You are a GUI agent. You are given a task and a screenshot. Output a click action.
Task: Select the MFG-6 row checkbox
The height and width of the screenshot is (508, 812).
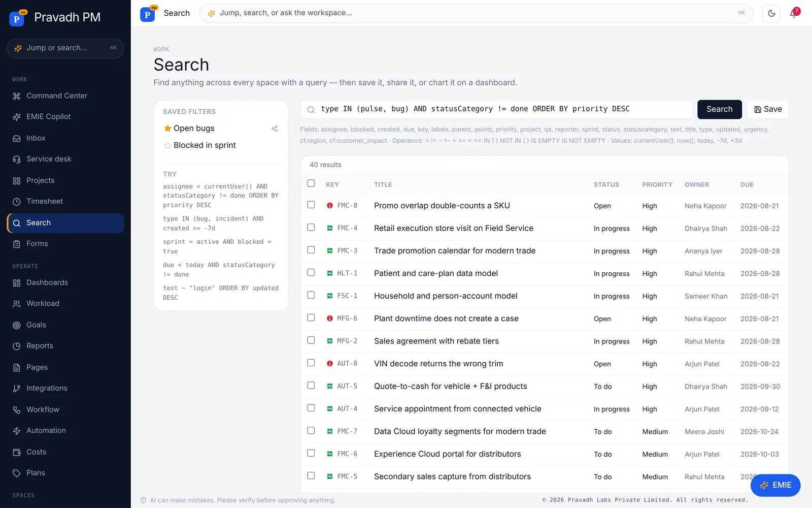(311, 317)
